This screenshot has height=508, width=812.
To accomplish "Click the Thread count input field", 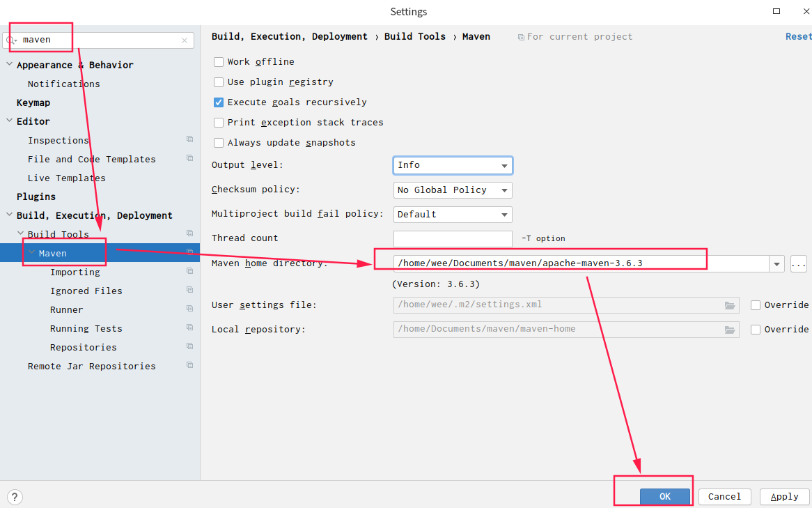I will (453, 239).
